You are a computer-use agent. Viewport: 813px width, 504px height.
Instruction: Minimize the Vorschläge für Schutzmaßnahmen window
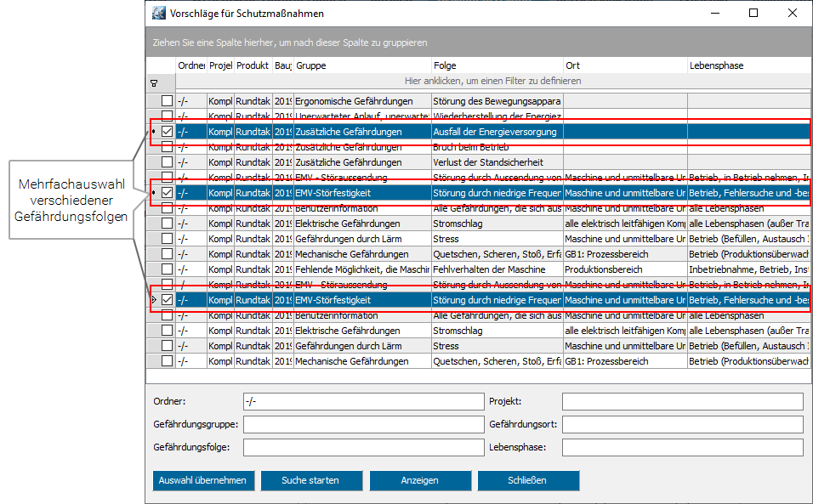[x=714, y=14]
